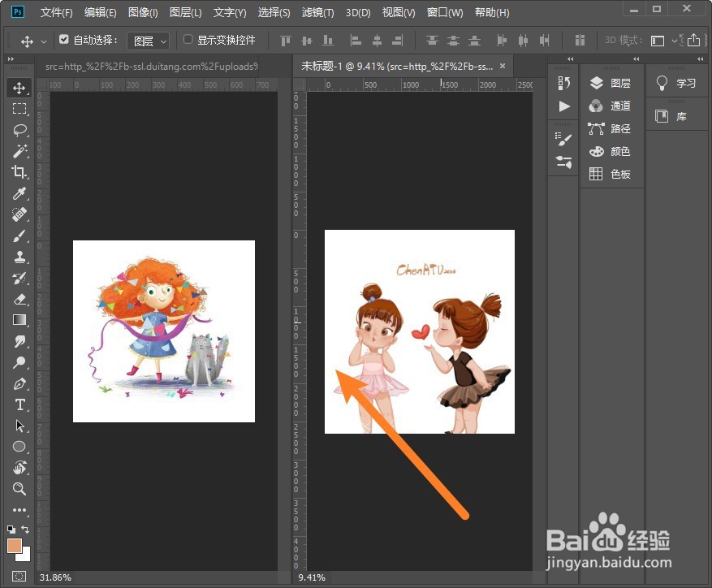
Task: Select the Zoom tool
Action: point(19,489)
